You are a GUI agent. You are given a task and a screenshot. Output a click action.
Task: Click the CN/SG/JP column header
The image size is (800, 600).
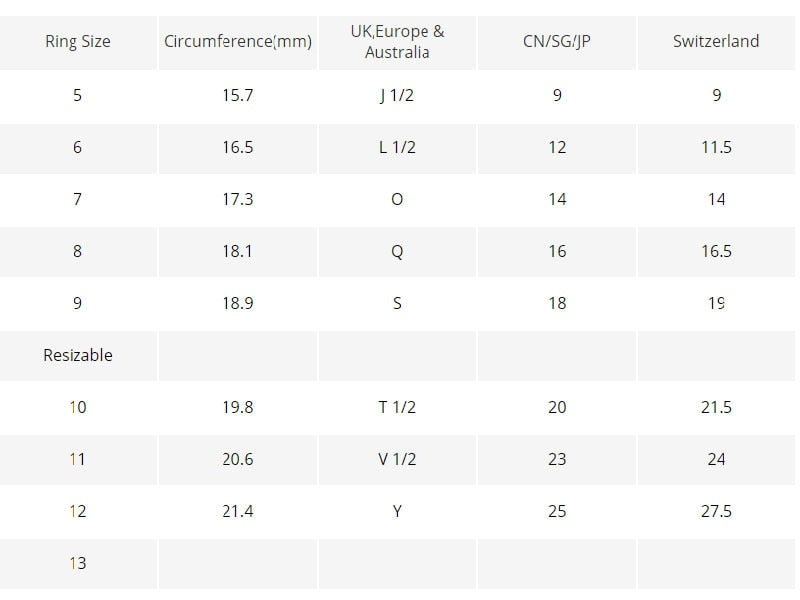coord(557,41)
